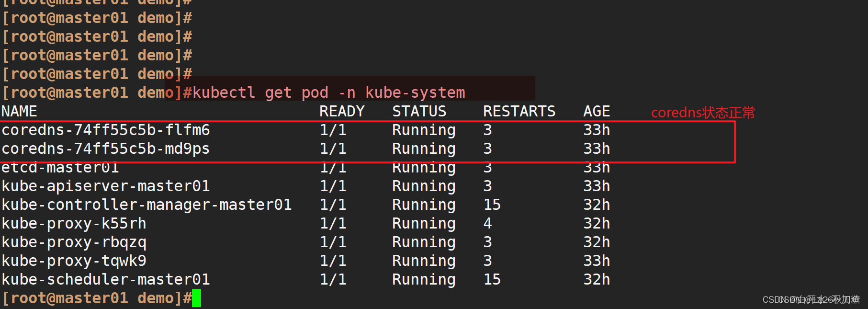Click restart count 3 for kube-apiserver-master01
868x309 pixels.
pyautogui.click(x=487, y=186)
